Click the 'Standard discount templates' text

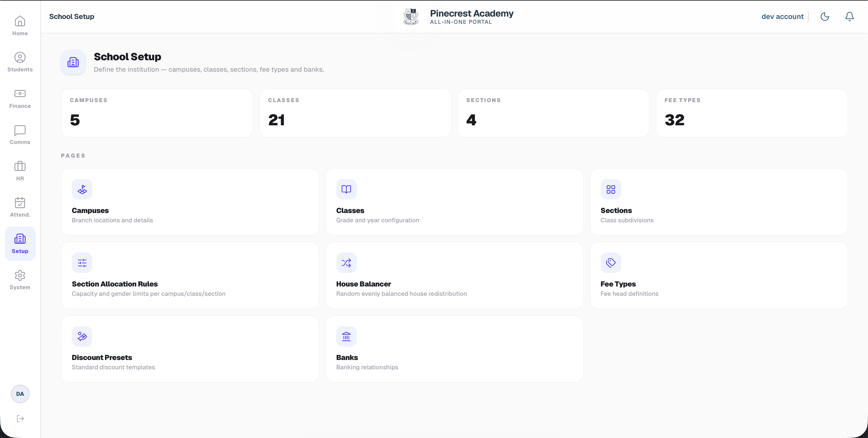click(113, 367)
